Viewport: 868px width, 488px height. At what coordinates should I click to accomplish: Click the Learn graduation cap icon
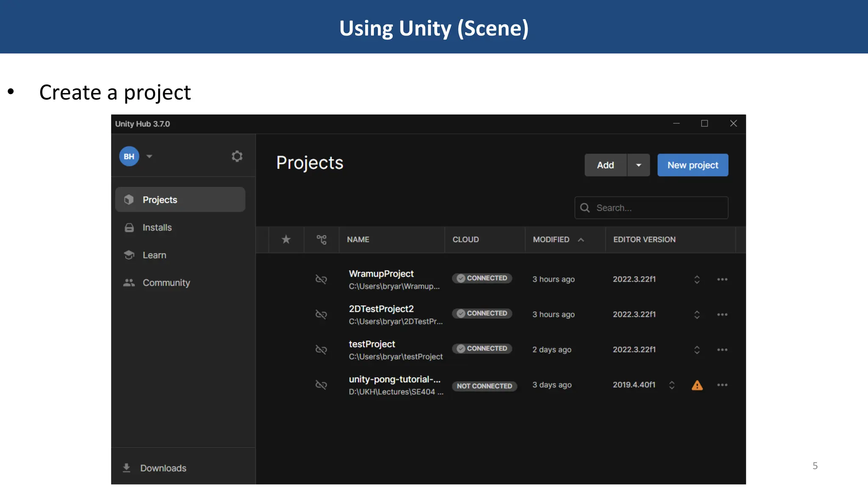click(x=129, y=255)
